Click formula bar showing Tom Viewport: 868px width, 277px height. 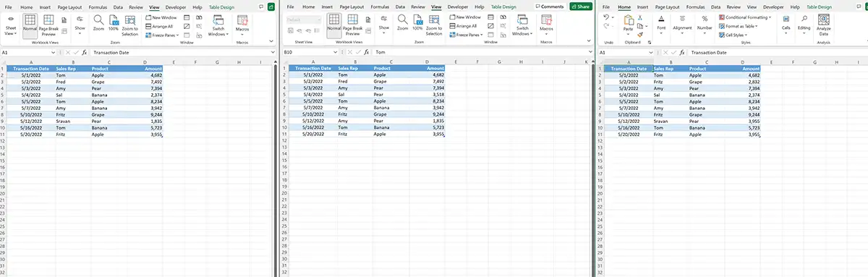point(482,52)
